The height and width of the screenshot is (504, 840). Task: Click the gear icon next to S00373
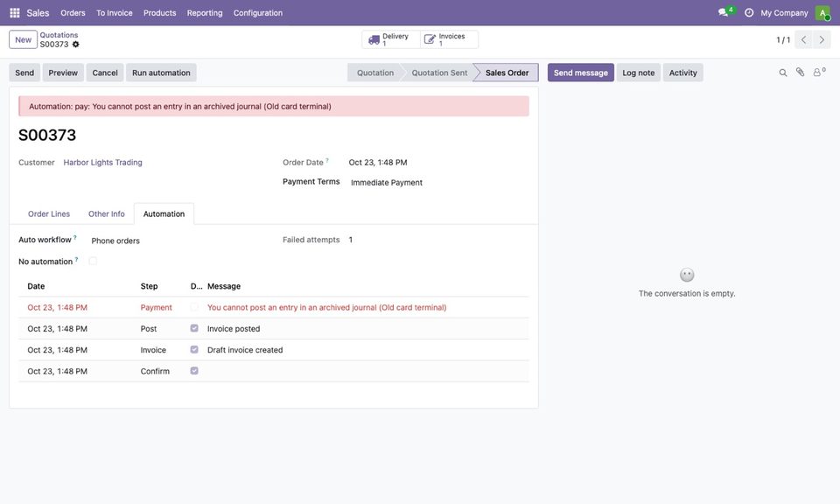(x=75, y=45)
